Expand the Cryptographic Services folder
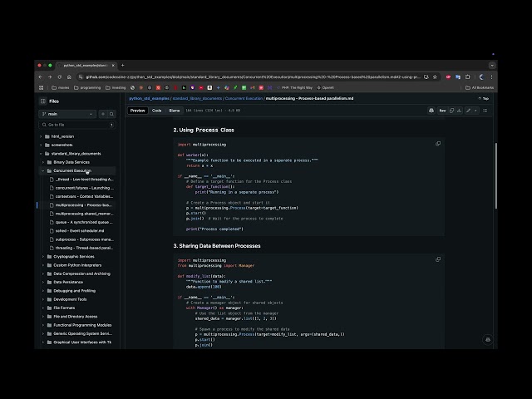This screenshot has width=532, height=399. click(x=43, y=257)
